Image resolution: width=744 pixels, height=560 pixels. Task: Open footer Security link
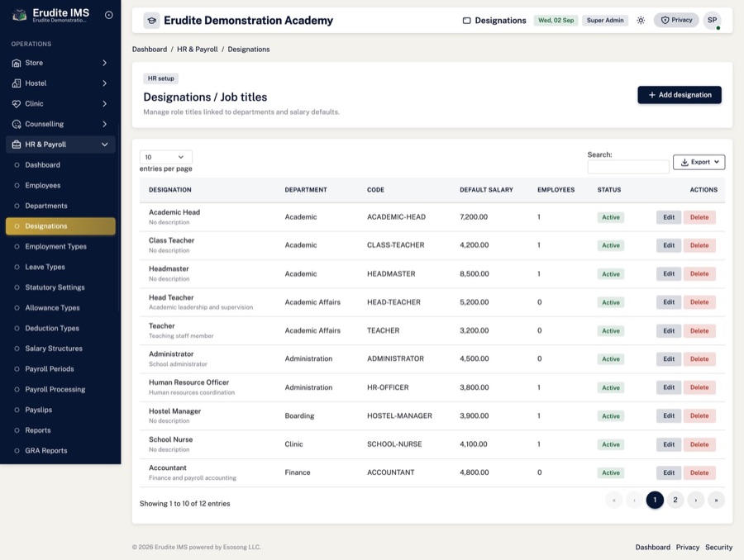point(718,547)
